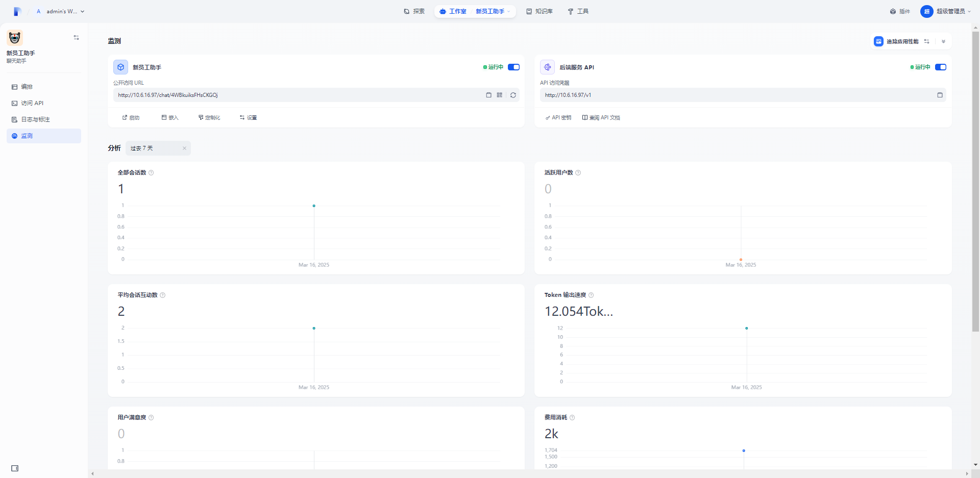Open 日志与标注 (Logs & Annotations) in the sidebar

44,119
